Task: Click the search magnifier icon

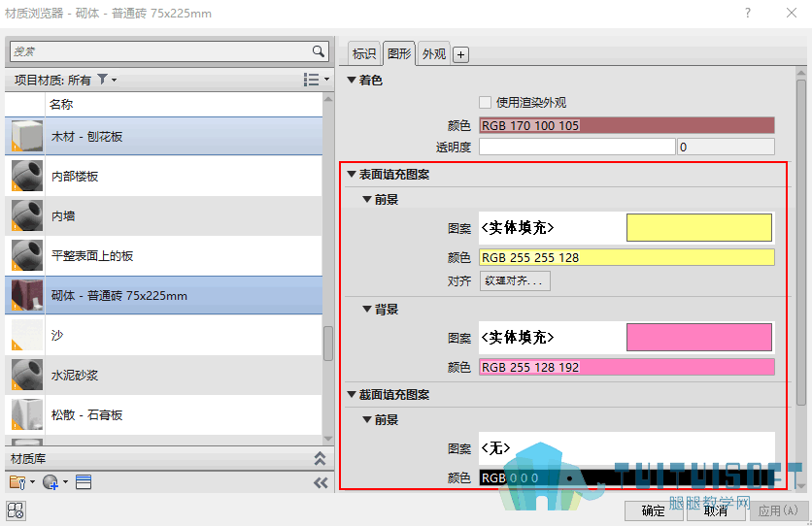Action: 318,51
